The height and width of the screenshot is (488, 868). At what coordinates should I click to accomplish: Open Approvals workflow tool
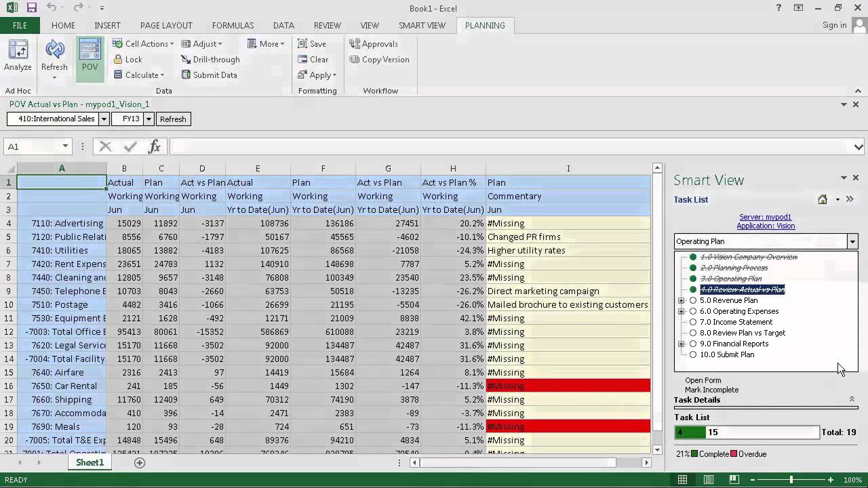coord(374,43)
